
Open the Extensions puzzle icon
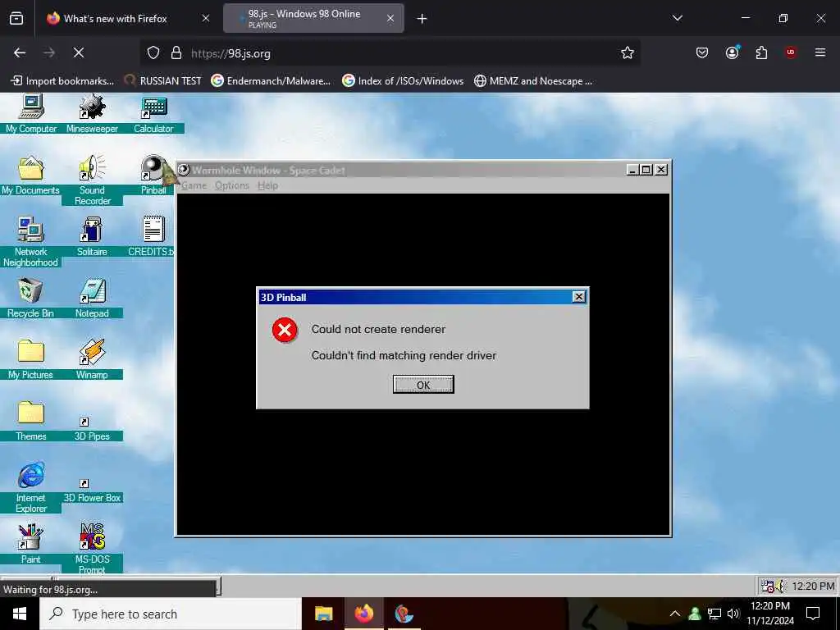tap(761, 52)
